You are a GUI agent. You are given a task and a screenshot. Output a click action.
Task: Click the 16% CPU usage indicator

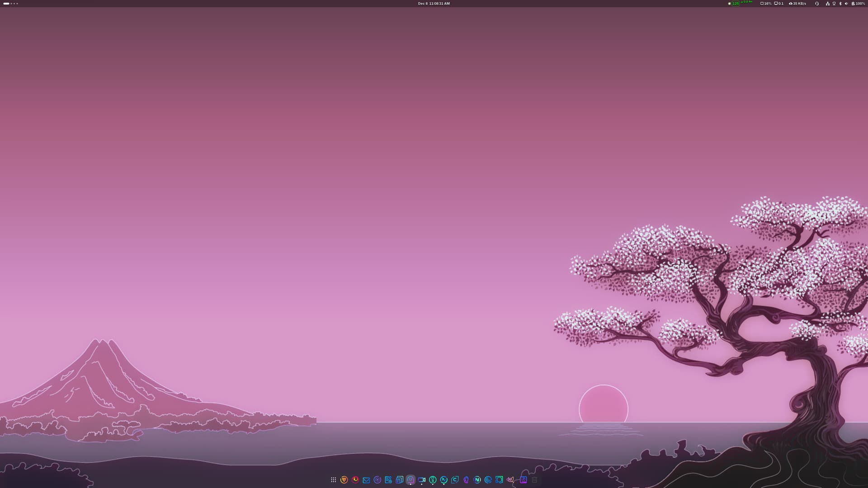point(766,4)
